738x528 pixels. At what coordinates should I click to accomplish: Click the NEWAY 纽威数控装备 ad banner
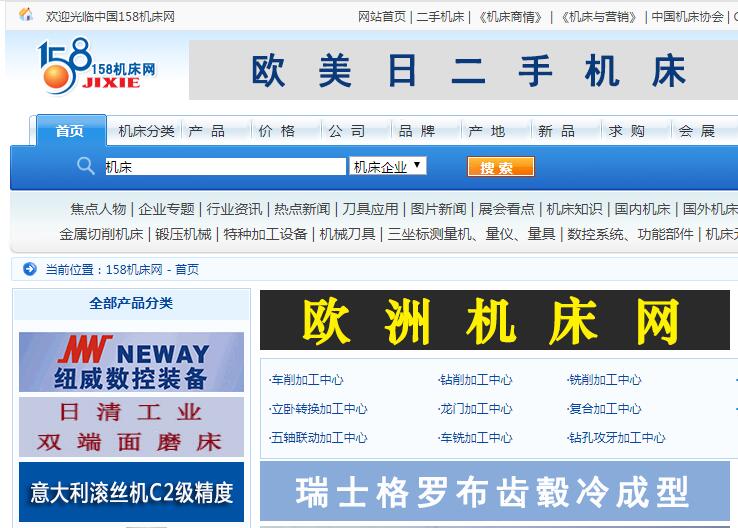point(131,362)
